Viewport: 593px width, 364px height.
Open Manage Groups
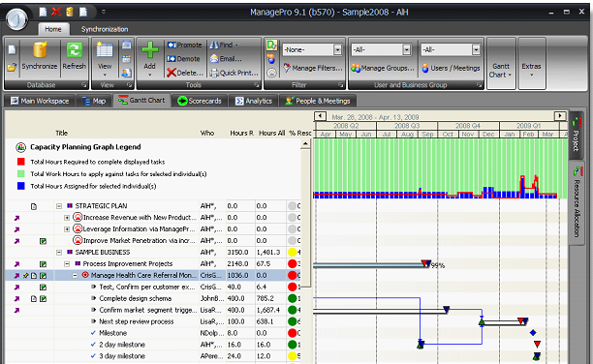tap(383, 68)
